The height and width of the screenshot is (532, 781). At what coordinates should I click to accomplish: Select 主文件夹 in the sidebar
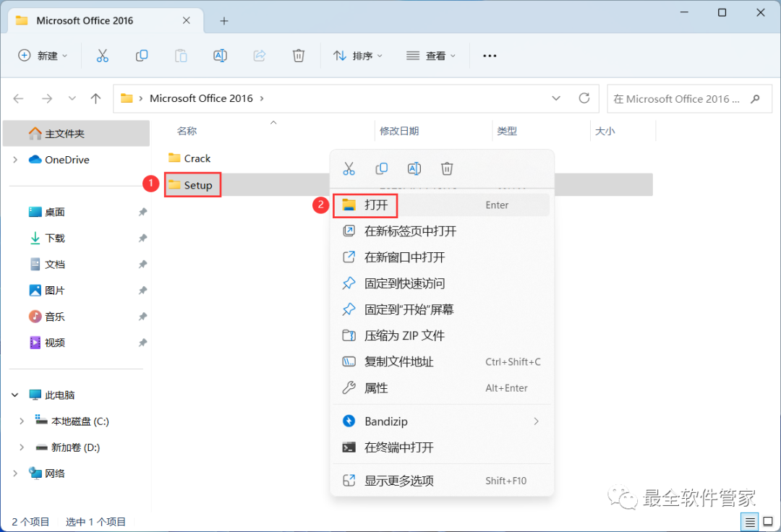point(76,134)
